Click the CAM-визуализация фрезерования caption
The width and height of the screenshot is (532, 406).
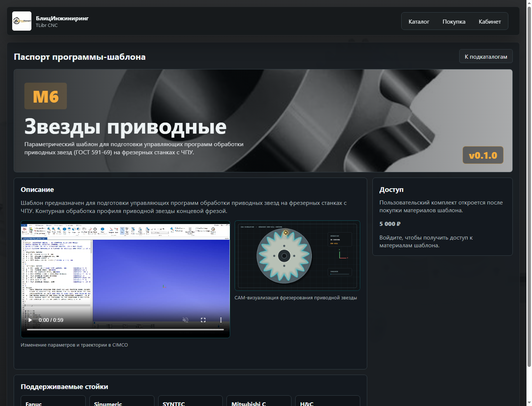[x=296, y=297]
